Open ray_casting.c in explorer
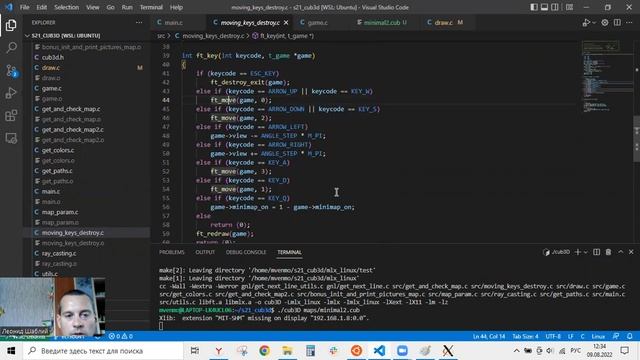This screenshot has width=640, height=360. [59, 253]
